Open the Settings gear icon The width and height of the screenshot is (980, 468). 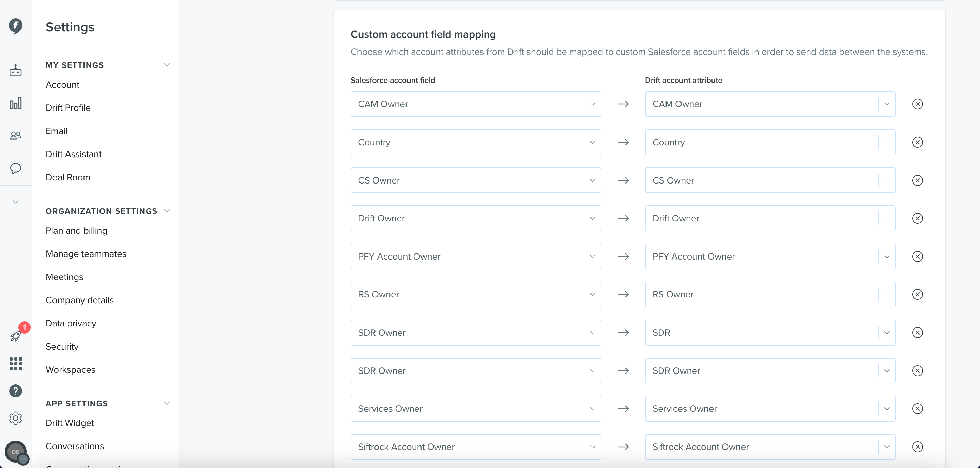16,418
